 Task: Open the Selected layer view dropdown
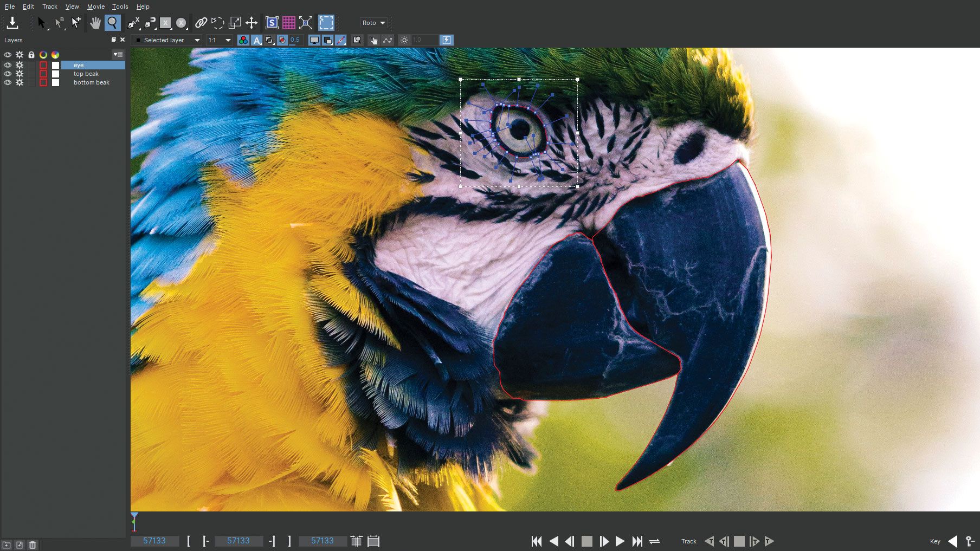[x=166, y=40]
